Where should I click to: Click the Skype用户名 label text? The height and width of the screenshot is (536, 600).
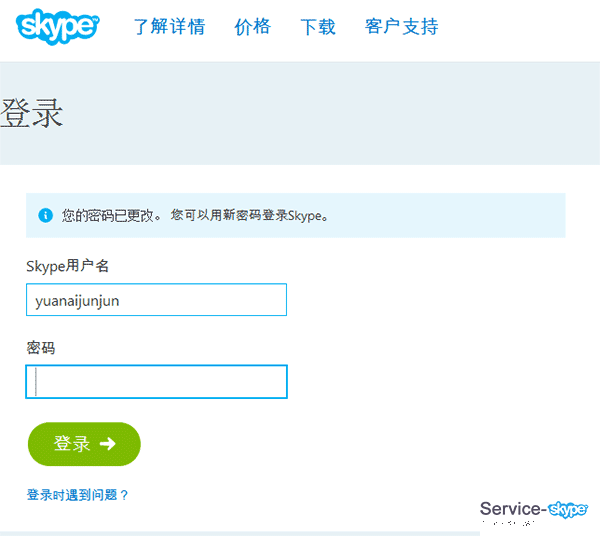point(67,266)
